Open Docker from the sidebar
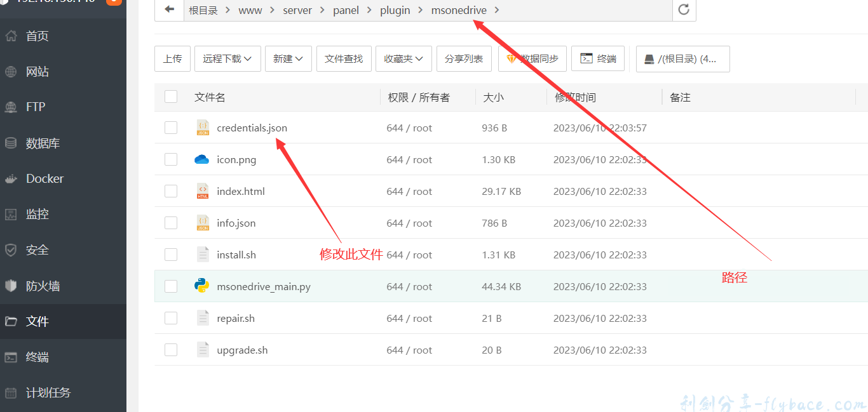The height and width of the screenshot is (412, 868). coord(44,179)
